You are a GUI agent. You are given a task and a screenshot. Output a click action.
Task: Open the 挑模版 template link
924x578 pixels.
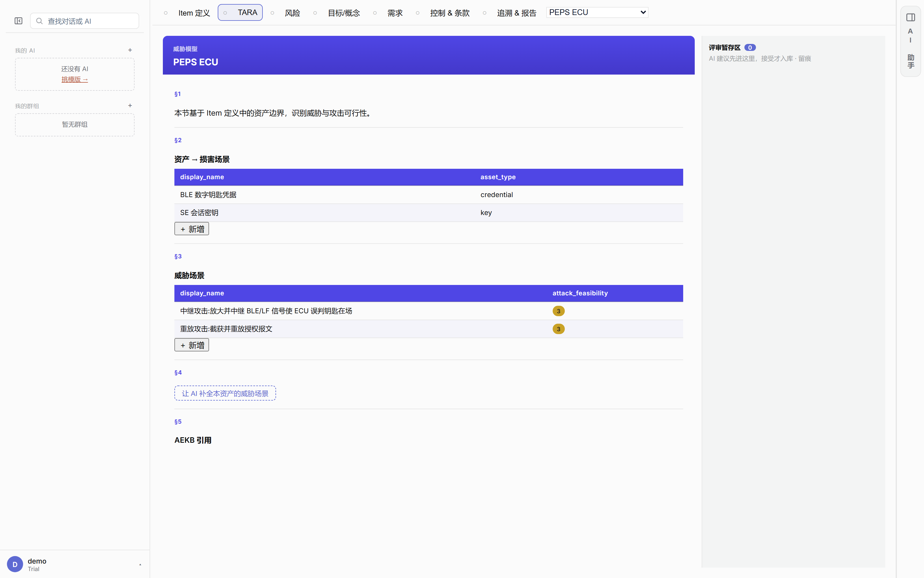(x=75, y=79)
